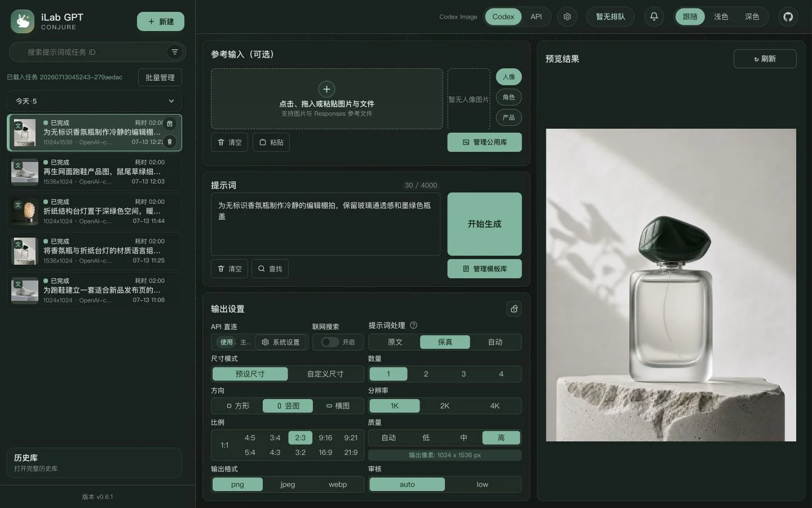Click into the prompt text area
Screen dimensions: 812x508
point(325,224)
